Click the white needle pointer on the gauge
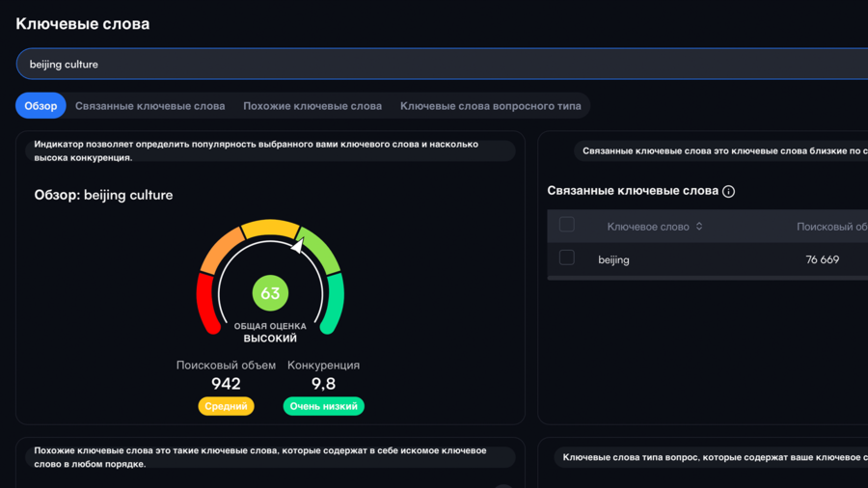This screenshot has height=488, width=868. coord(299,245)
